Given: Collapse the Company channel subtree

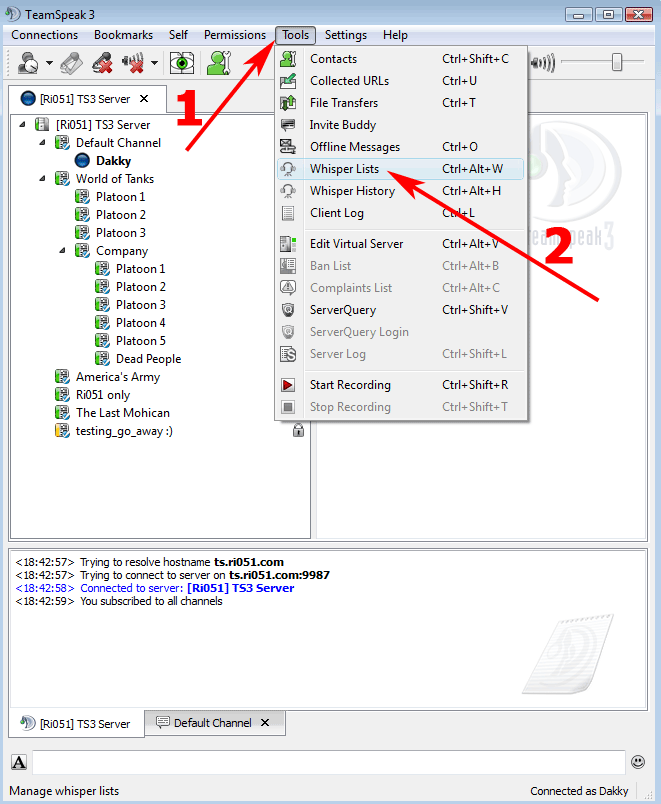Looking at the screenshot, I should [x=63, y=251].
